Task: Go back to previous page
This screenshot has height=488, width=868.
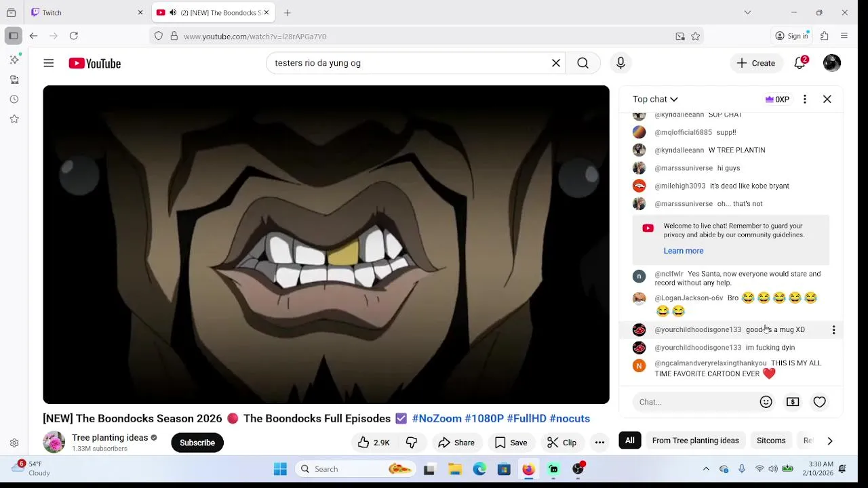Action: (x=33, y=36)
